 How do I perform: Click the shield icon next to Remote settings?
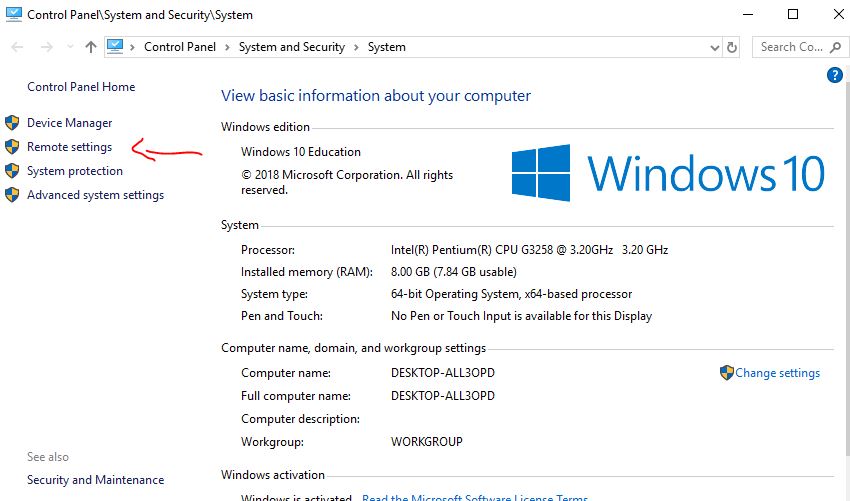coord(12,147)
